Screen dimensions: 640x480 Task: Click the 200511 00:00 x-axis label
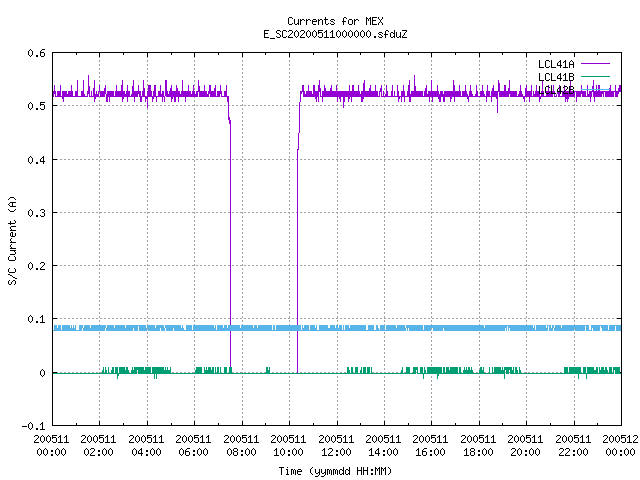click(51, 445)
